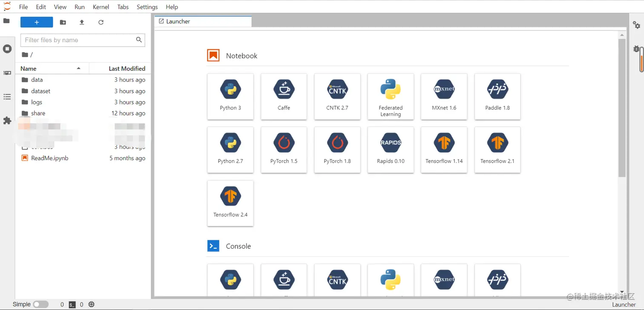Open the File menu
644x310 pixels.
pos(23,7)
